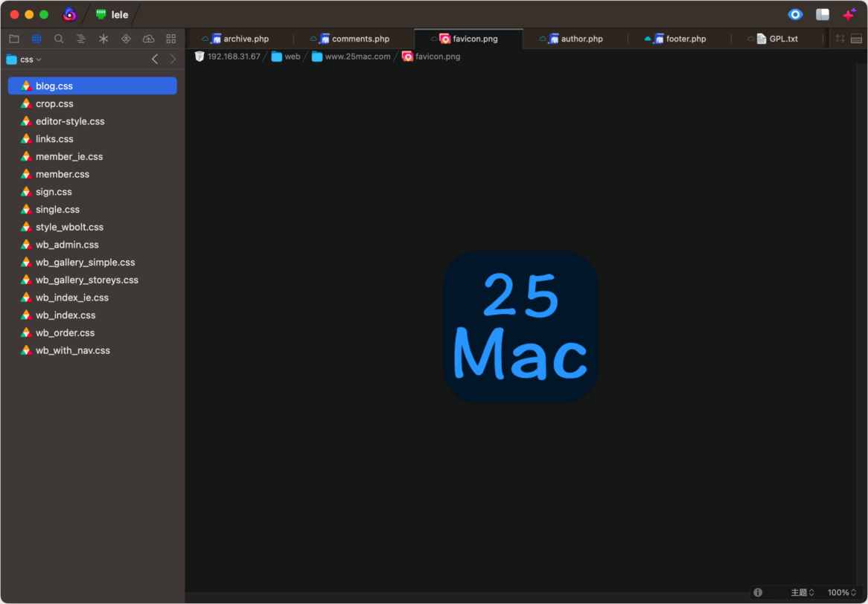The height and width of the screenshot is (604, 868).
Task: Select wb_order.css file
Action: pyautogui.click(x=92, y=333)
